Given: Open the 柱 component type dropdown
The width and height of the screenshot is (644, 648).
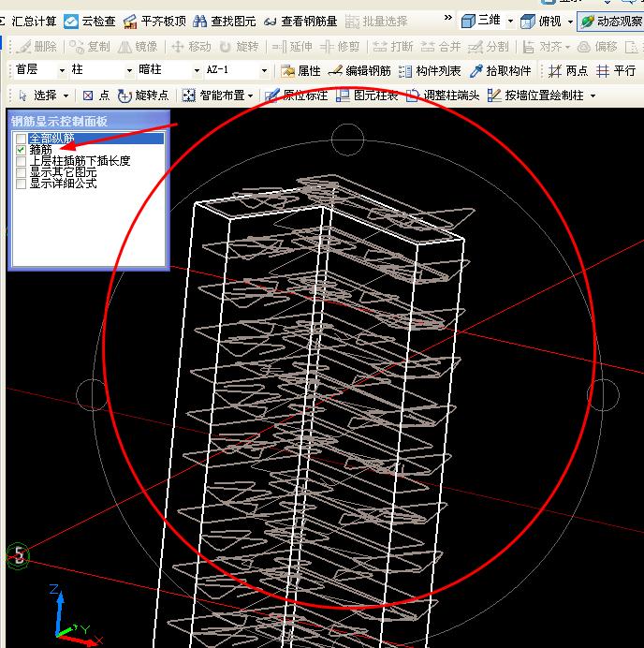Looking at the screenshot, I should tap(129, 70).
